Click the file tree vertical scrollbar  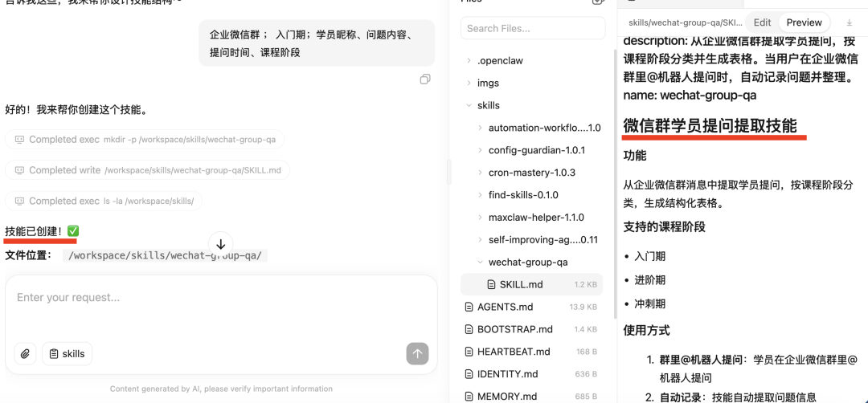click(x=615, y=182)
